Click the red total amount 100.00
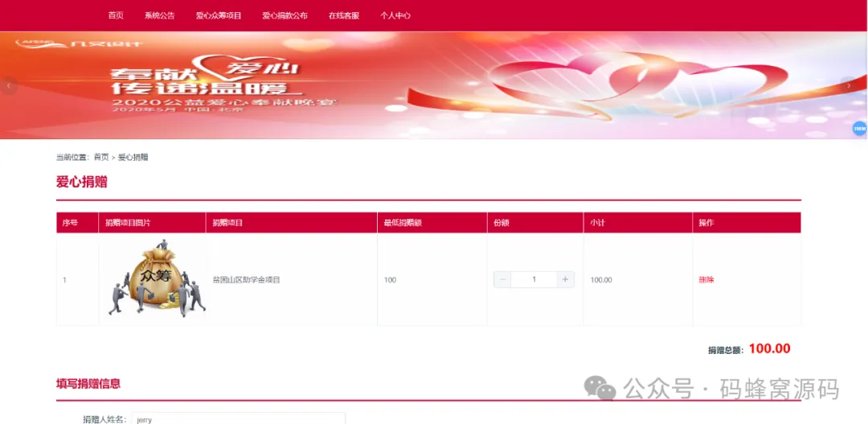This screenshot has width=868, height=424. (x=769, y=348)
